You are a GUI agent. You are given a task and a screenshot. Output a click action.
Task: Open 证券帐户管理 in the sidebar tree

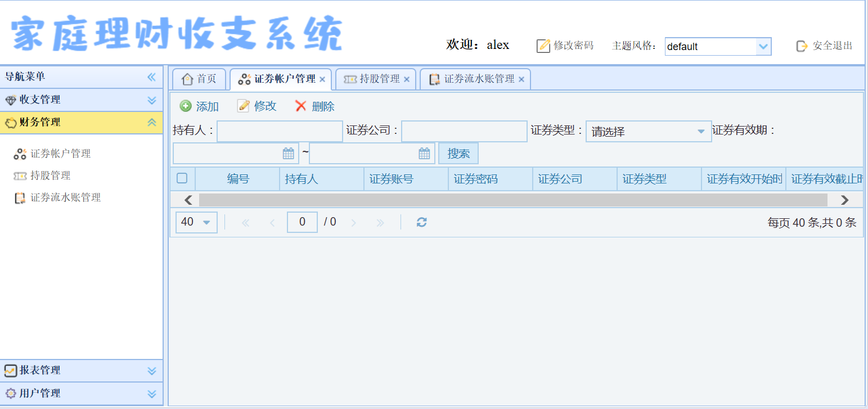pos(52,154)
